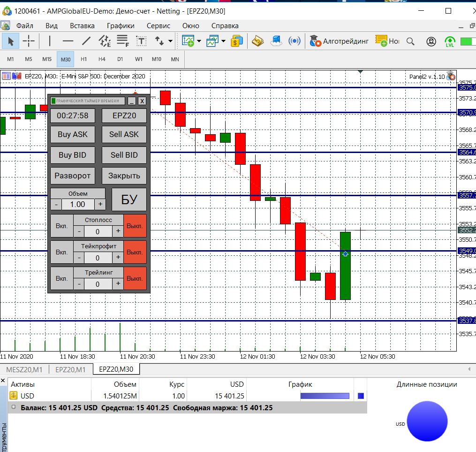Turn on Тейкпрофит with Вкл. button

[61, 252]
